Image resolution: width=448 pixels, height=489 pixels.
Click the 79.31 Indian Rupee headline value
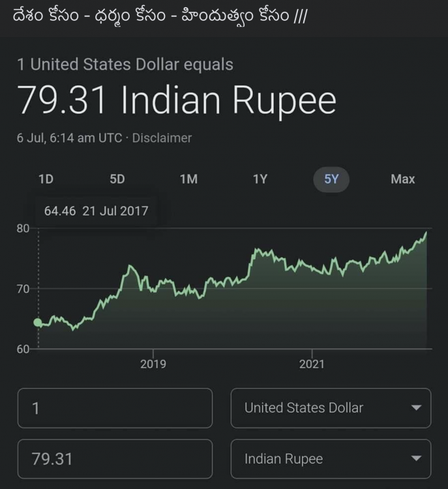pyautogui.click(x=177, y=100)
